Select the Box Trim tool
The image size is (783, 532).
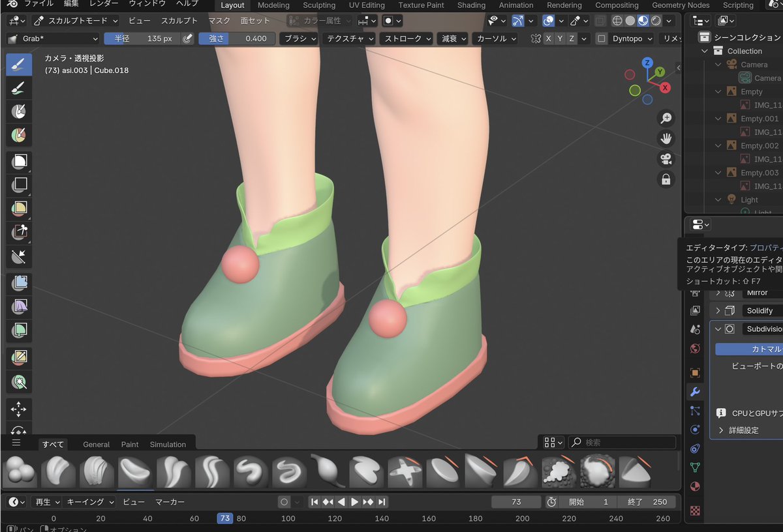(19, 233)
